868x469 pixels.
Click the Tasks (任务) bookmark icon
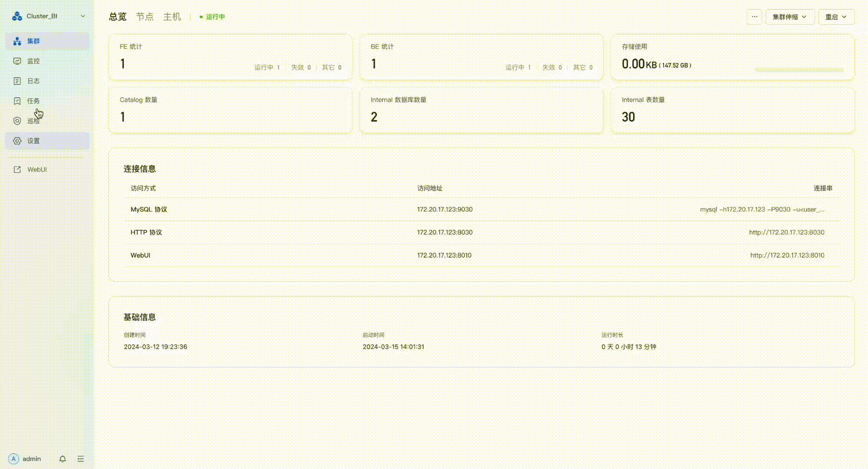(x=17, y=101)
